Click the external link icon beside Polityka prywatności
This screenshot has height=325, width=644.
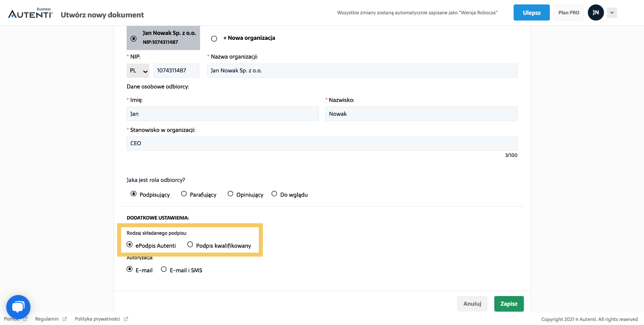pyautogui.click(x=126, y=319)
